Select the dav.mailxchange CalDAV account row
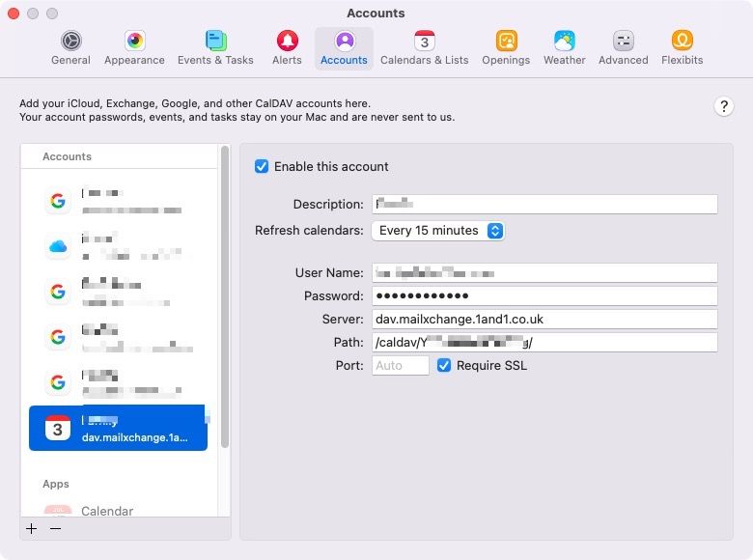The width and height of the screenshot is (753, 560). [x=118, y=428]
